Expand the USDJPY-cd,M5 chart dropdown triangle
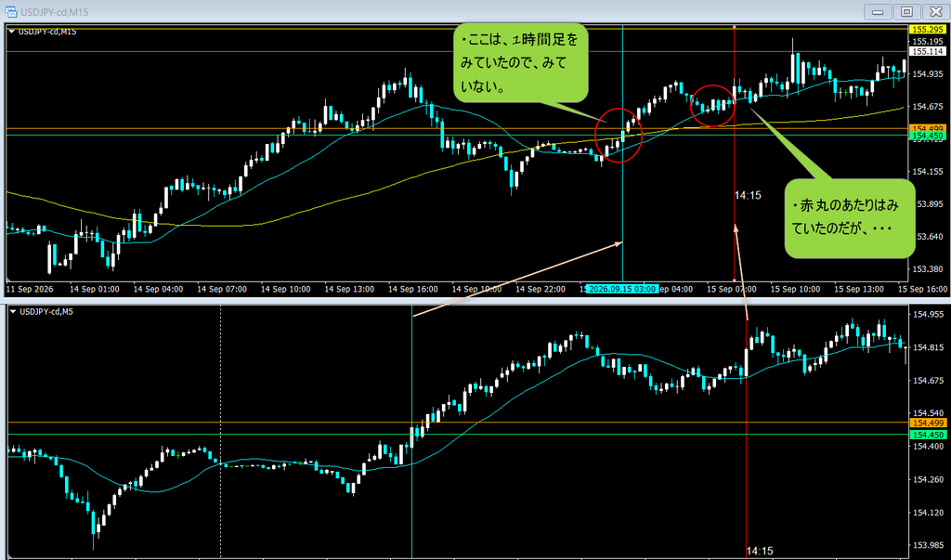951x560 pixels. click(x=13, y=312)
